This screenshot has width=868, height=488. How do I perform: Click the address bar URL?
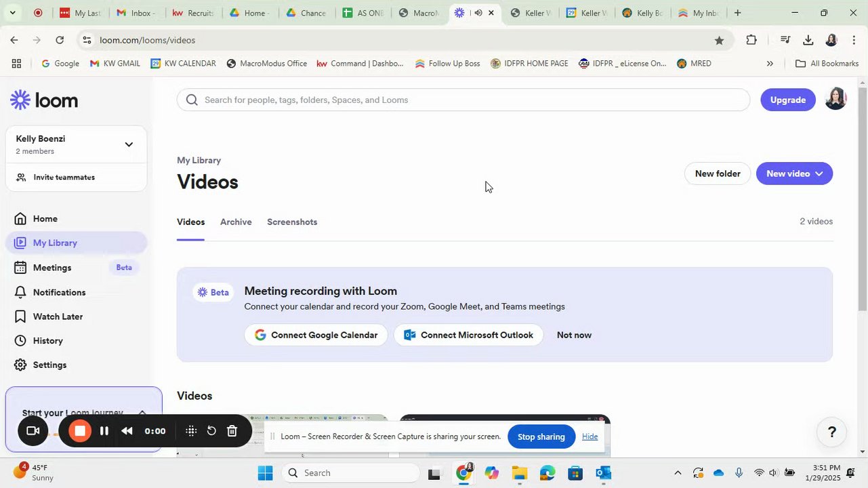pyautogui.click(x=147, y=40)
